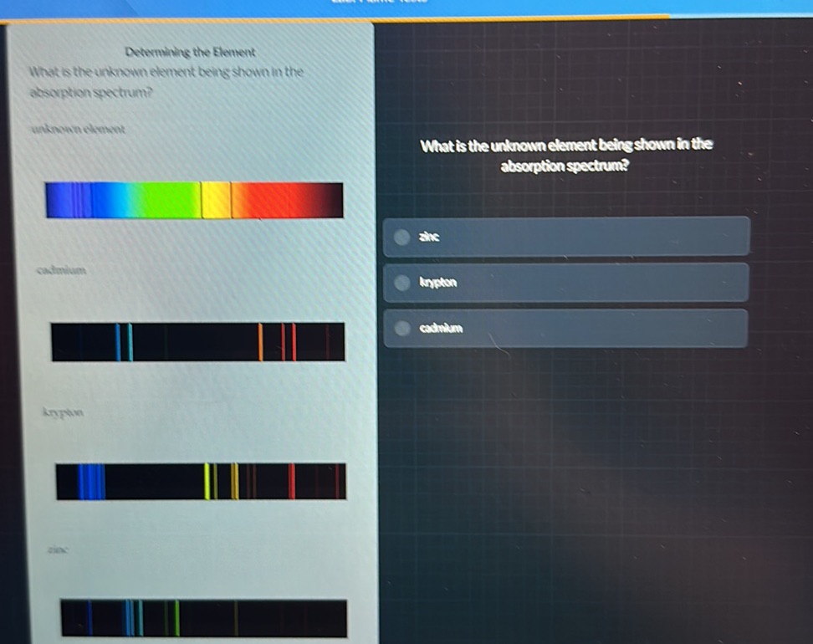This screenshot has width=813, height=644.
Task: Choose the cadmium answer option
Action: click(565, 328)
